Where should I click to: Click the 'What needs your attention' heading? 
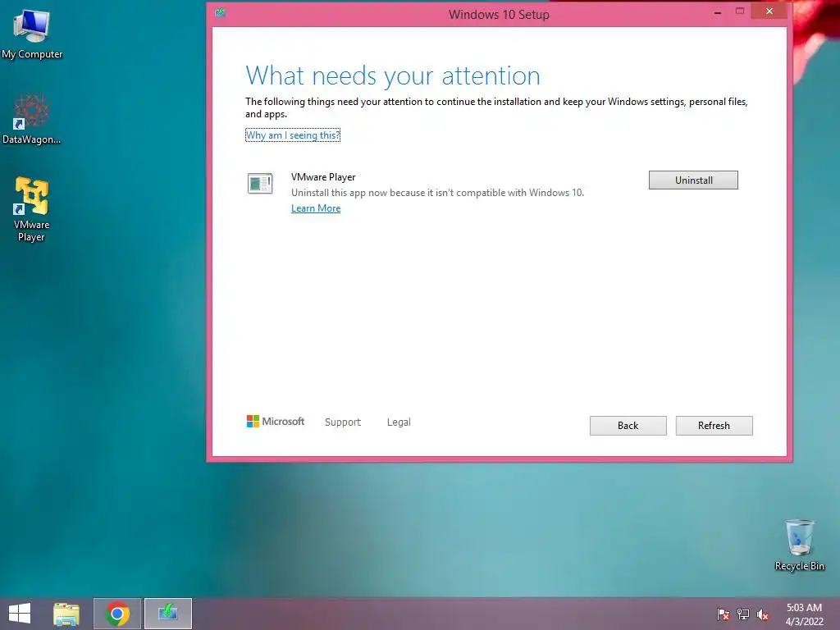pos(393,75)
